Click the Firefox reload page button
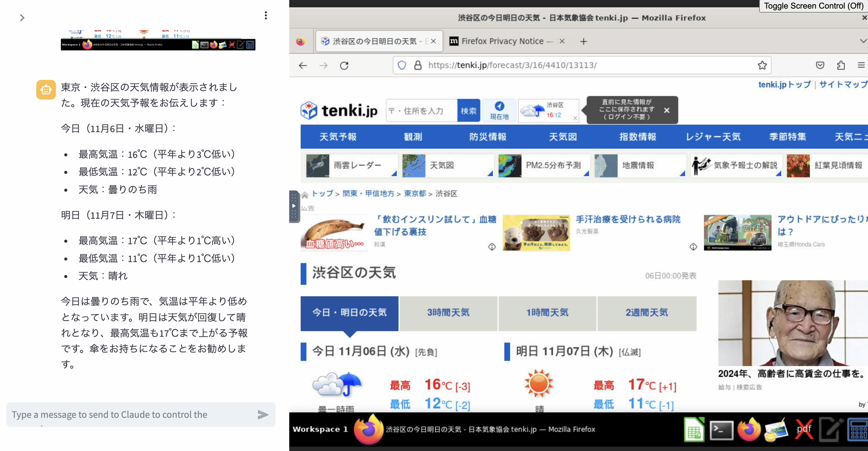 pyautogui.click(x=344, y=65)
